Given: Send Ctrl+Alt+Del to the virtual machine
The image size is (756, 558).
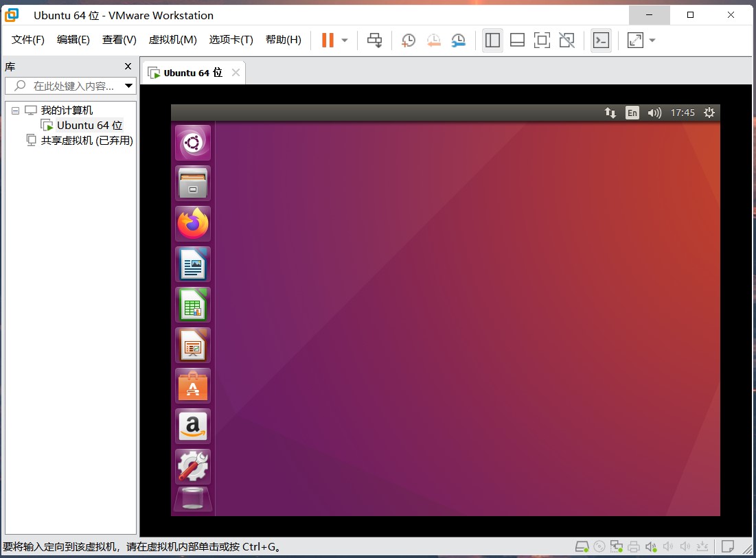Looking at the screenshot, I should click(374, 40).
